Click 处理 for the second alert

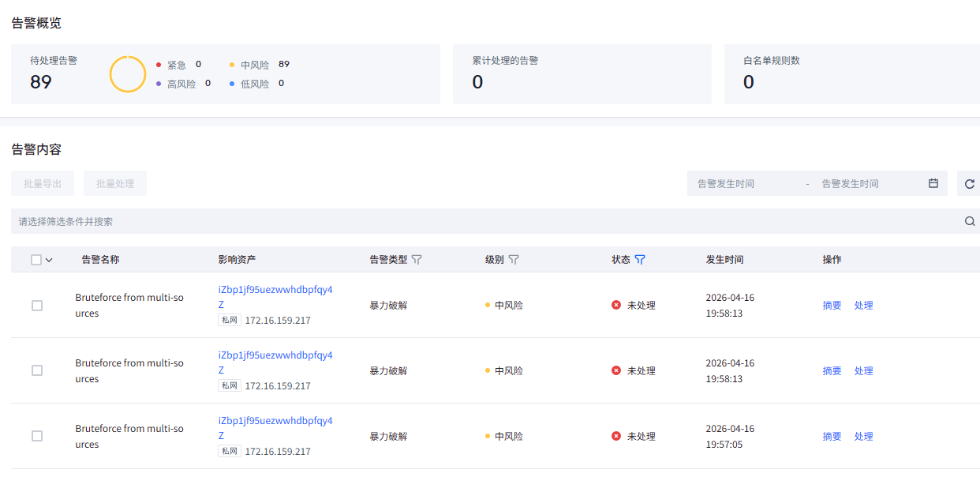pos(863,371)
